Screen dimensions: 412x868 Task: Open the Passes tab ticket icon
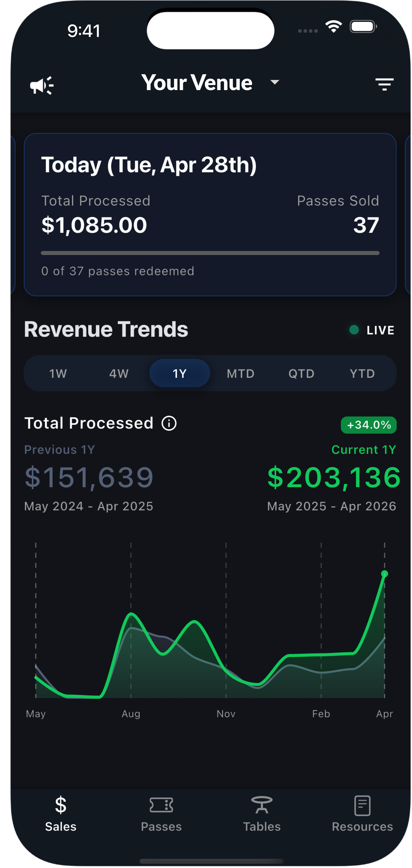click(161, 805)
